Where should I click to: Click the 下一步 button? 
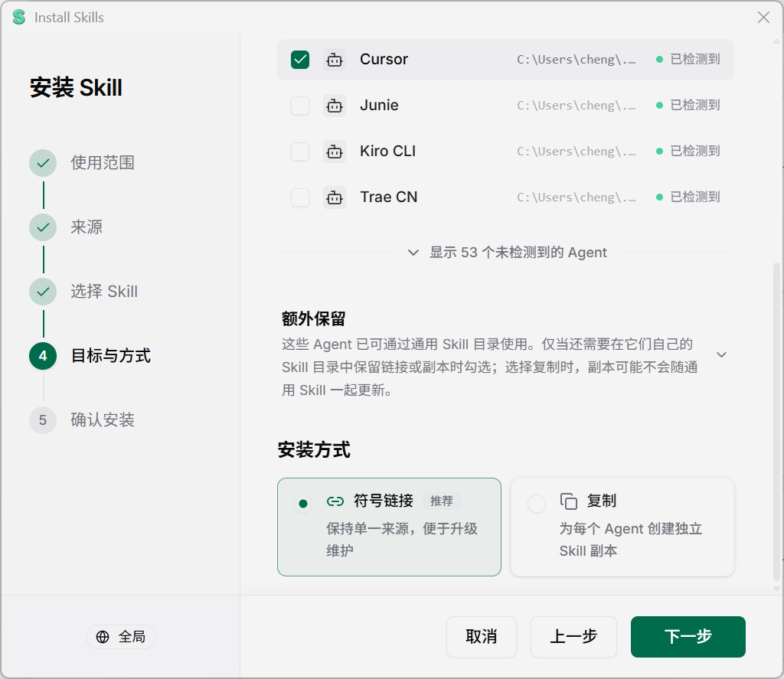pos(688,636)
